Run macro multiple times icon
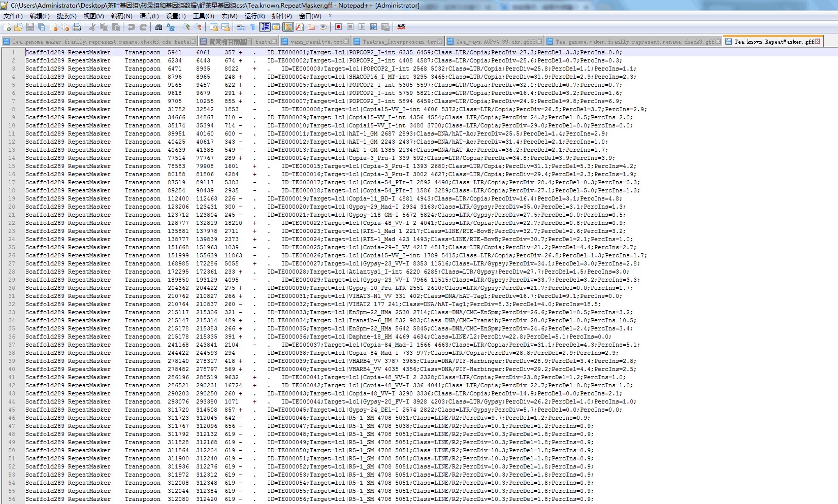This screenshot has width=838, height=504. (x=373, y=27)
